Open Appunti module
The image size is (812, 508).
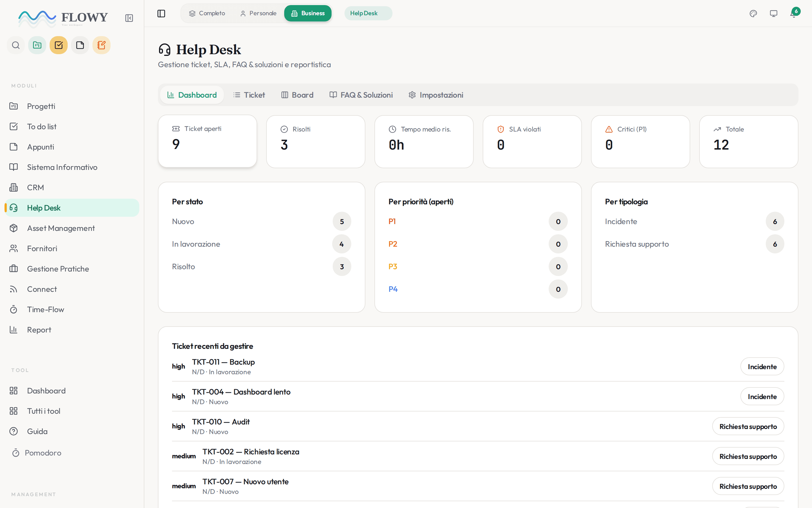[x=72, y=147]
